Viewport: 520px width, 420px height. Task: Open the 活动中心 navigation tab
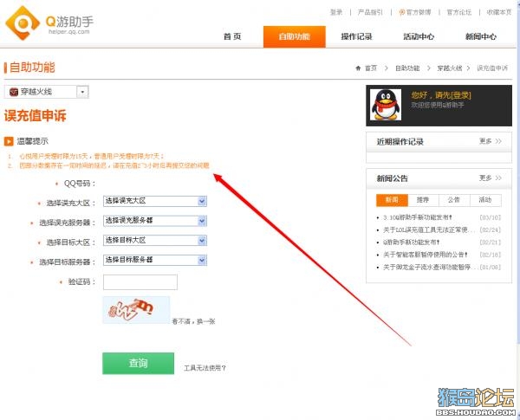419,36
